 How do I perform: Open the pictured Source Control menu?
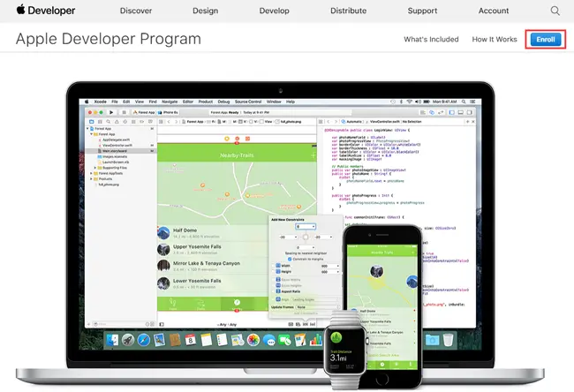point(248,102)
